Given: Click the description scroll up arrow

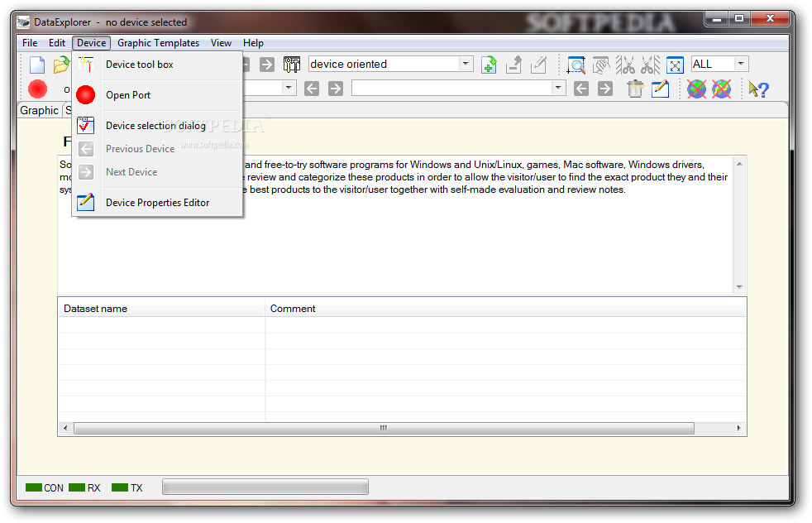Looking at the screenshot, I should pos(739,164).
